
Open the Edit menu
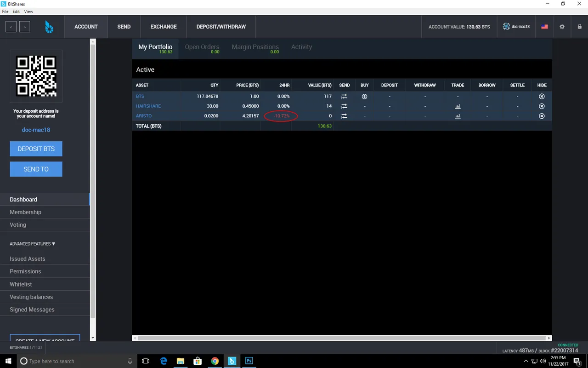pos(16,11)
